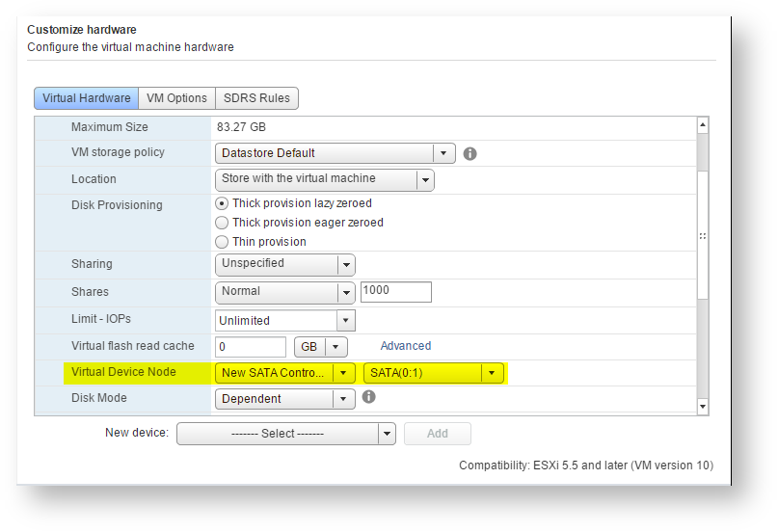778x532 pixels.
Task: Click the info icon beside VM storage policy
Action: click(x=470, y=153)
